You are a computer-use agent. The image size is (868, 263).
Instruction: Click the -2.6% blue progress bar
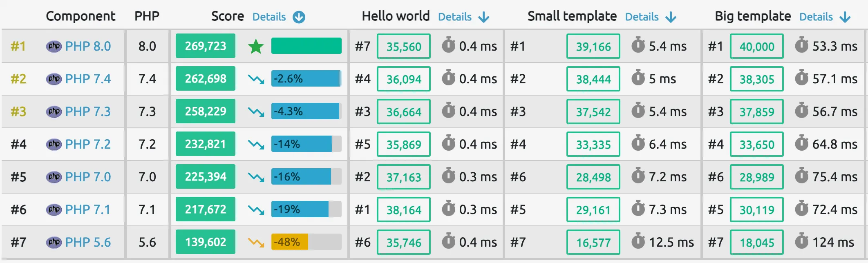coord(306,78)
